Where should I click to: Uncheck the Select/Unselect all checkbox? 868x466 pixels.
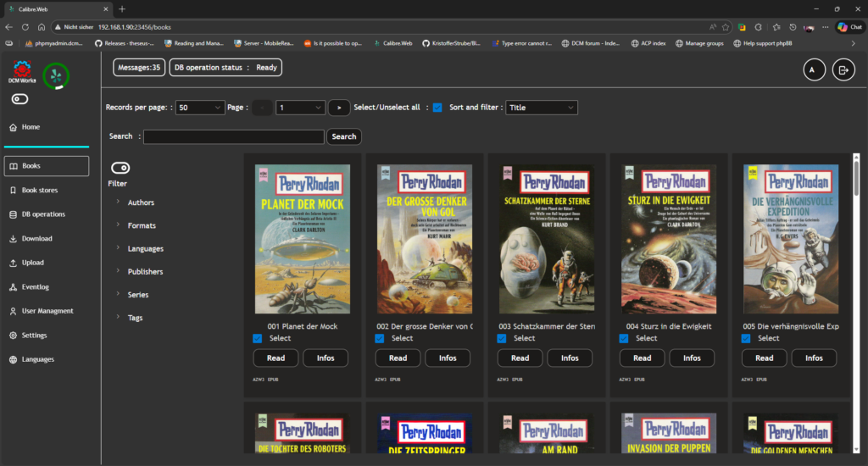(437, 108)
